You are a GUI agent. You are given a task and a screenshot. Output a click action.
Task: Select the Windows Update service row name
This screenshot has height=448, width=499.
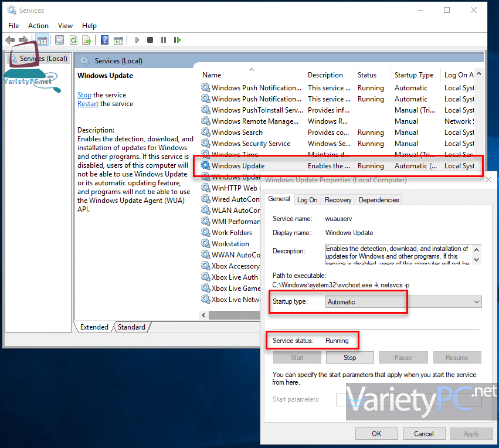(238, 166)
